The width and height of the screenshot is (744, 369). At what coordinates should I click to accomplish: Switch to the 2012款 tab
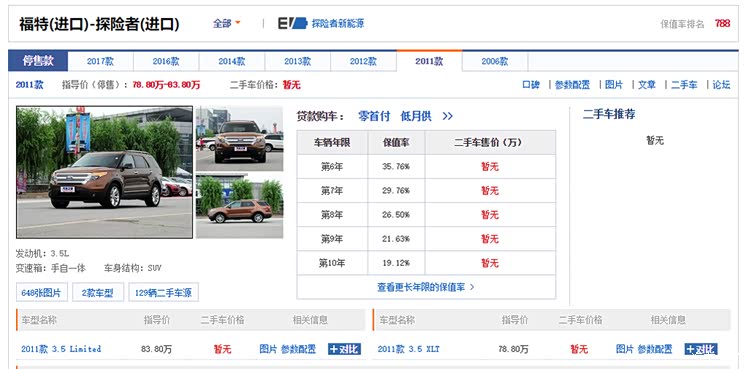(x=363, y=61)
